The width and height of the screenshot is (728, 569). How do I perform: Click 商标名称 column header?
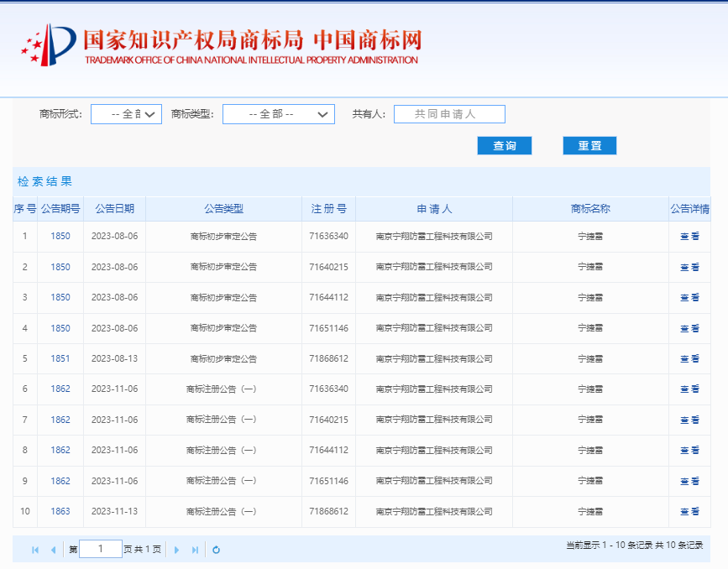coord(590,209)
